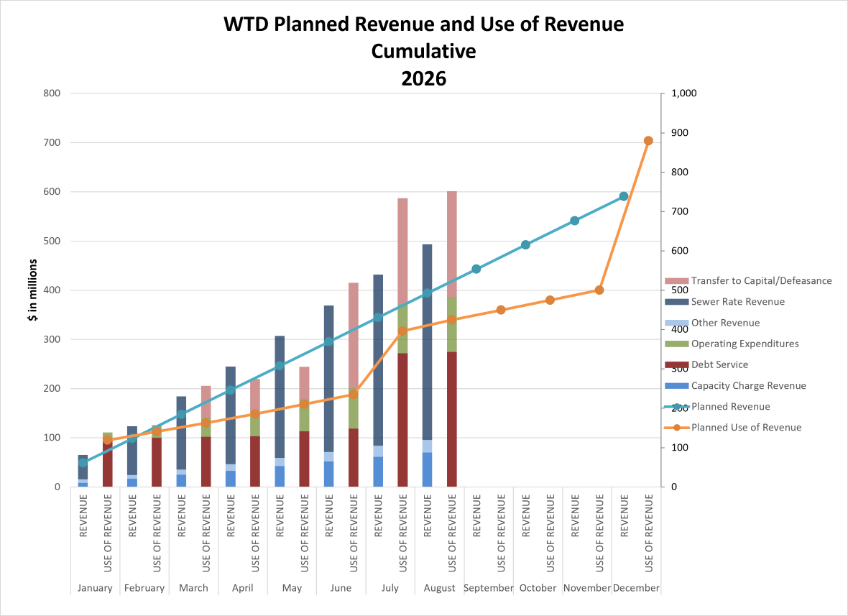848x616 pixels.
Task: Click the January Planned Revenue line marker
Action: pos(83,462)
